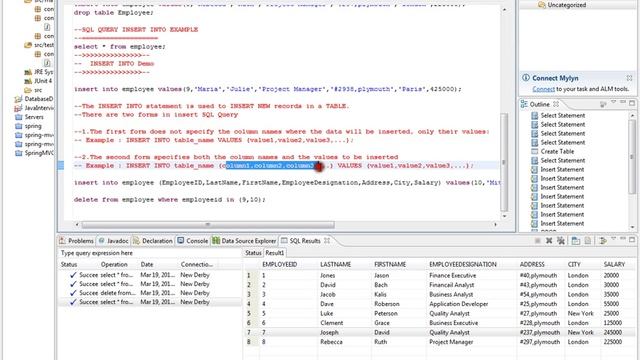Click the Outline vertical scrollbar down arrow
Screen dimensions: 640x360
[632, 227]
